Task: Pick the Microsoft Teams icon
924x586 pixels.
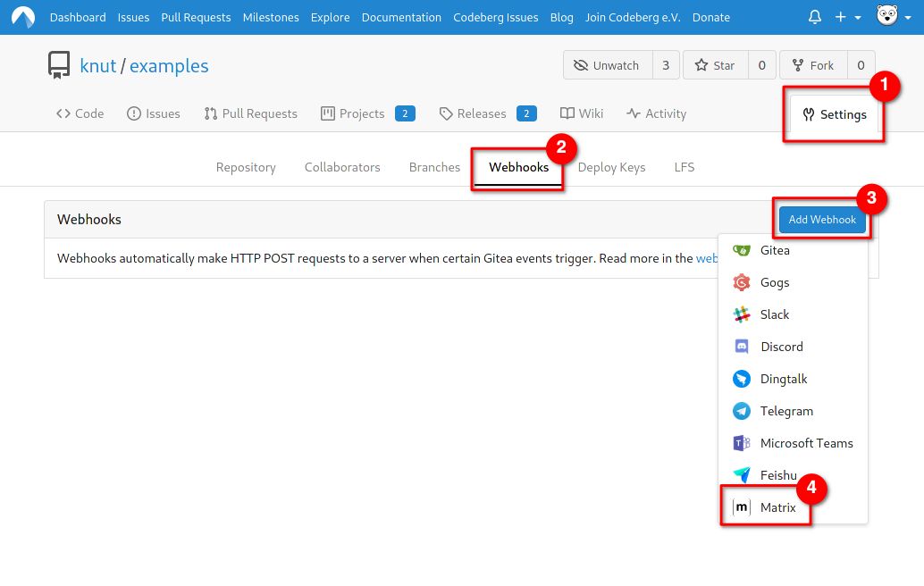Action: [x=741, y=443]
